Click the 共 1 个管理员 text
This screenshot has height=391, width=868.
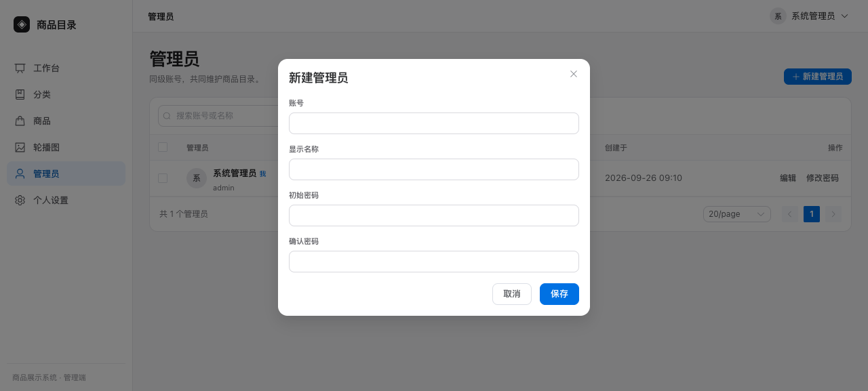(x=184, y=214)
